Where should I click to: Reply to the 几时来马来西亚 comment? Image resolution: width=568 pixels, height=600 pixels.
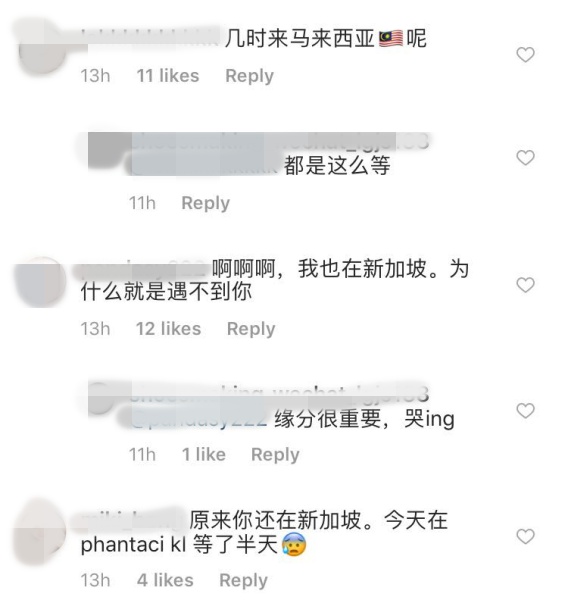point(250,76)
